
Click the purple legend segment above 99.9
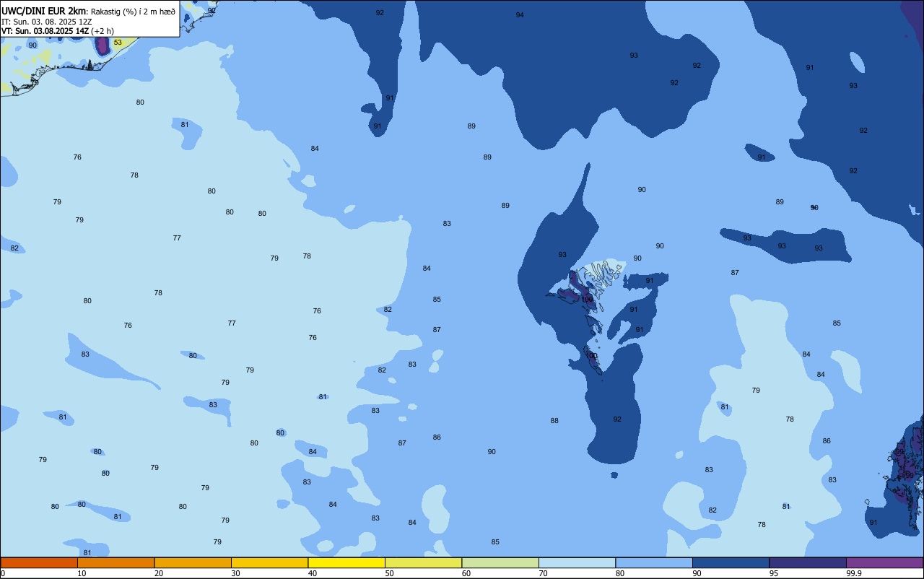point(884,562)
